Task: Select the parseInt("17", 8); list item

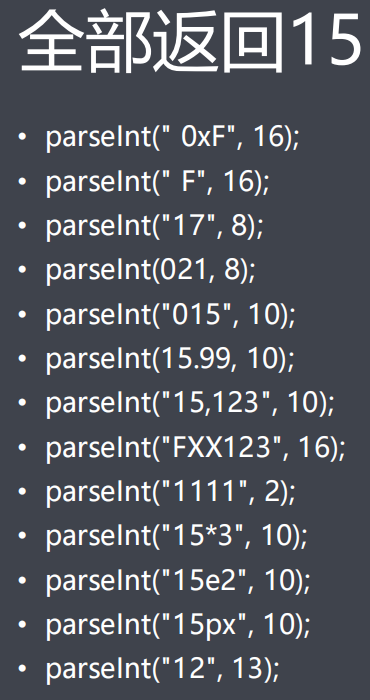Action: click(x=154, y=226)
